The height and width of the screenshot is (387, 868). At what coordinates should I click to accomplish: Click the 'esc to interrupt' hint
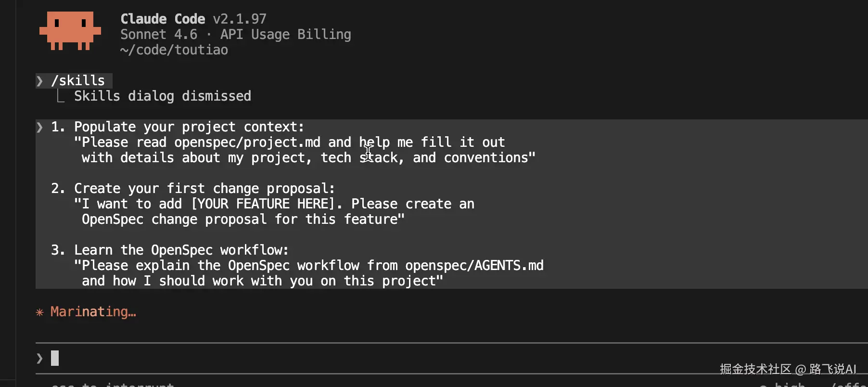coord(113,384)
